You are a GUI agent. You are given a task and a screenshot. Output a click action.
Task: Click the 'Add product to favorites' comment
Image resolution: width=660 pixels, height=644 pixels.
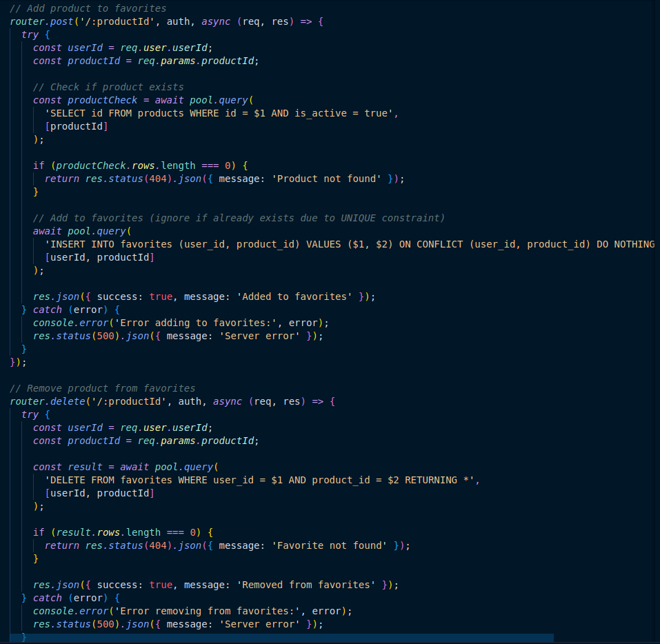click(88, 8)
